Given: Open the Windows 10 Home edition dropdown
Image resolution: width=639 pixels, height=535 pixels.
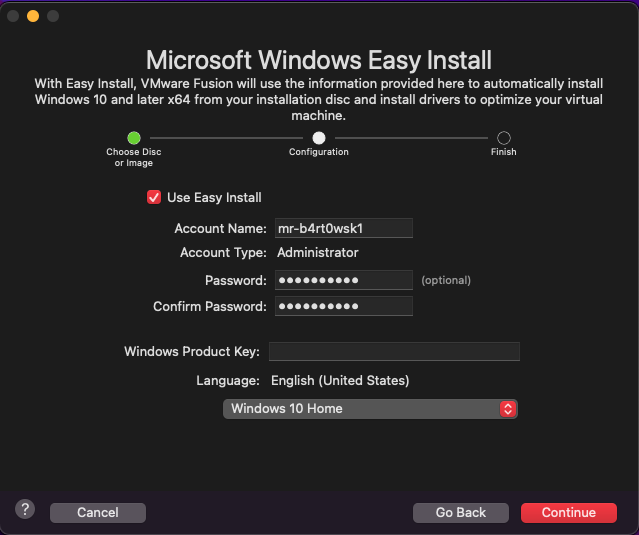Looking at the screenshot, I should pyautogui.click(x=370, y=409).
